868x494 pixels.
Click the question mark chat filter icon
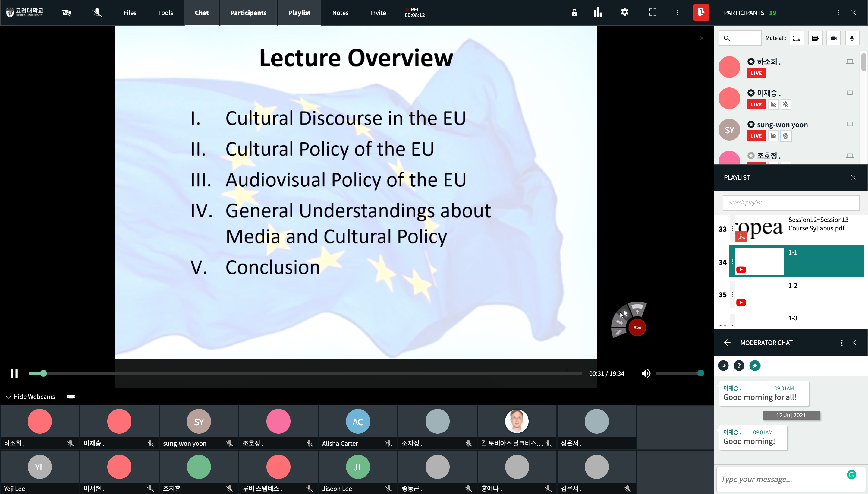click(x=739, y=366)
